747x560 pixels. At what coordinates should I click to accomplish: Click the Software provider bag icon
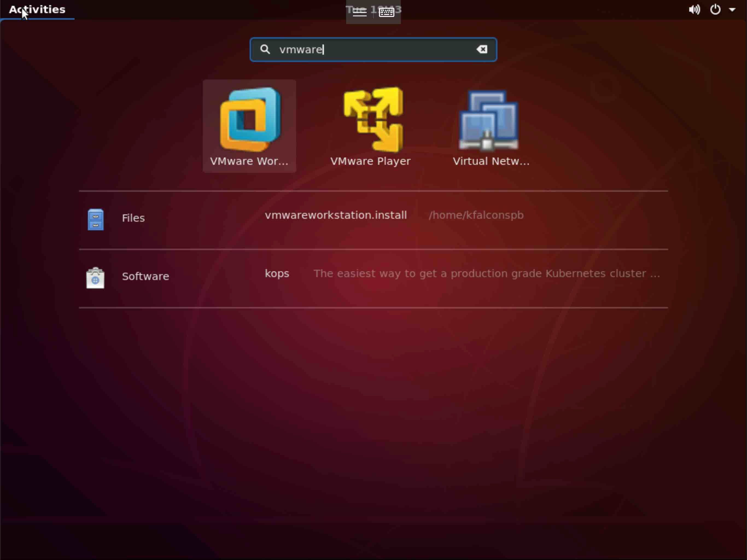tap(95, 278)
